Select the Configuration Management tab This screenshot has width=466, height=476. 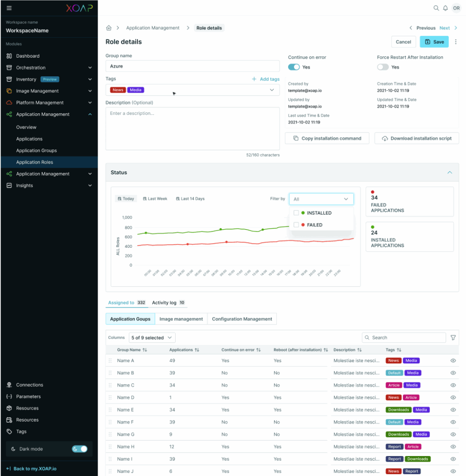click(x=242, y=319)
